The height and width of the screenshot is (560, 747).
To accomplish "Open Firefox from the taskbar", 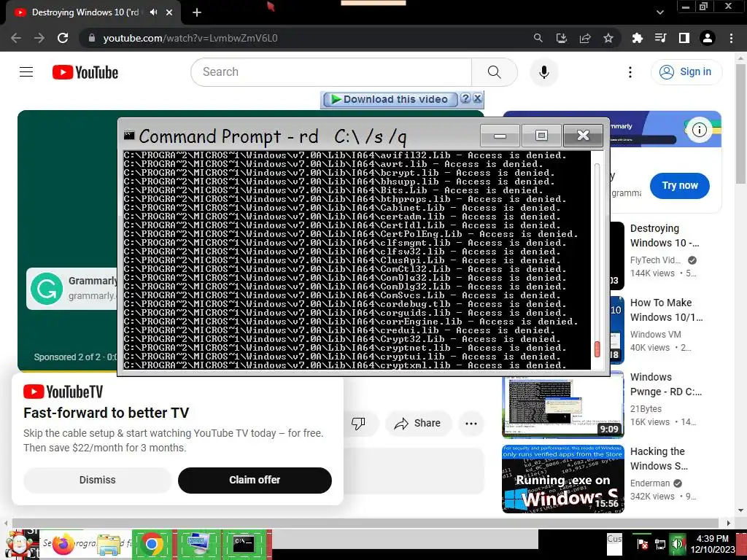I will [63, 544].
